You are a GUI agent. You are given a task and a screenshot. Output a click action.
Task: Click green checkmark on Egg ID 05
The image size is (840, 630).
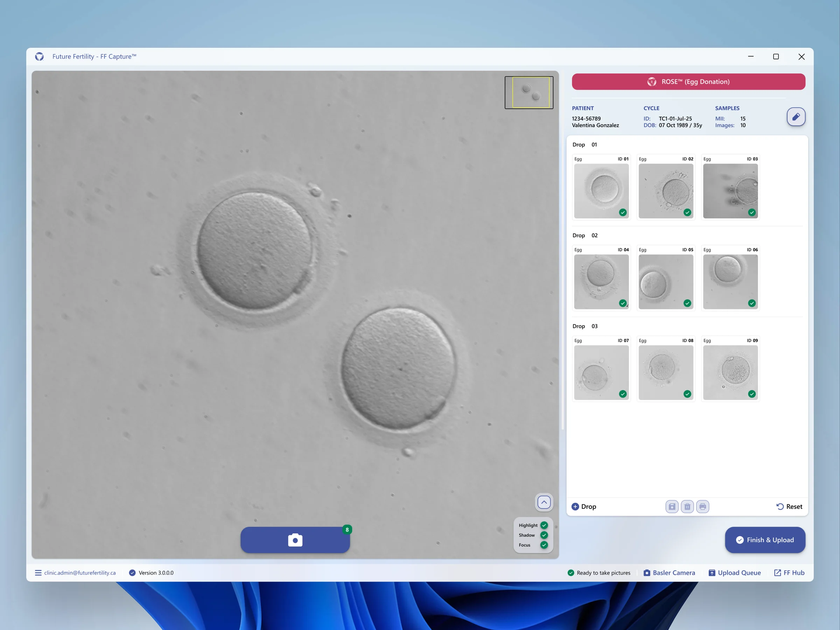(x=687, y=303)
